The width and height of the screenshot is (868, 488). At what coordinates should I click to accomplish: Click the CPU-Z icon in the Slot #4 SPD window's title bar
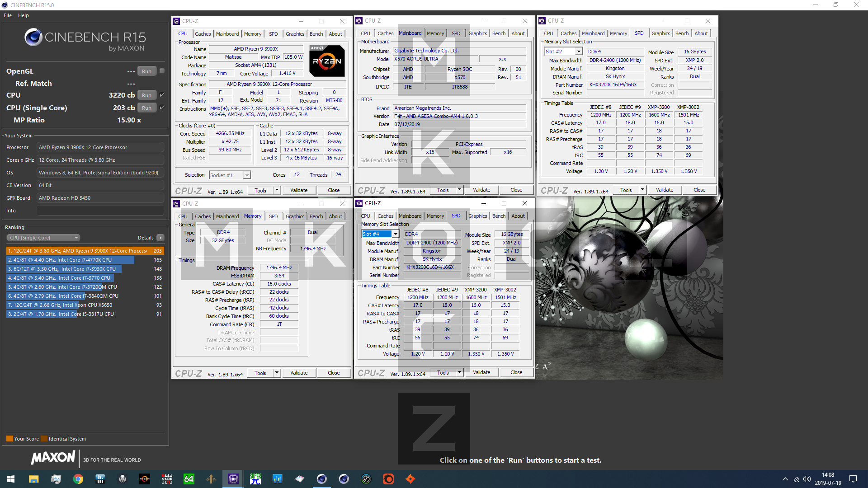click(359, 203)
